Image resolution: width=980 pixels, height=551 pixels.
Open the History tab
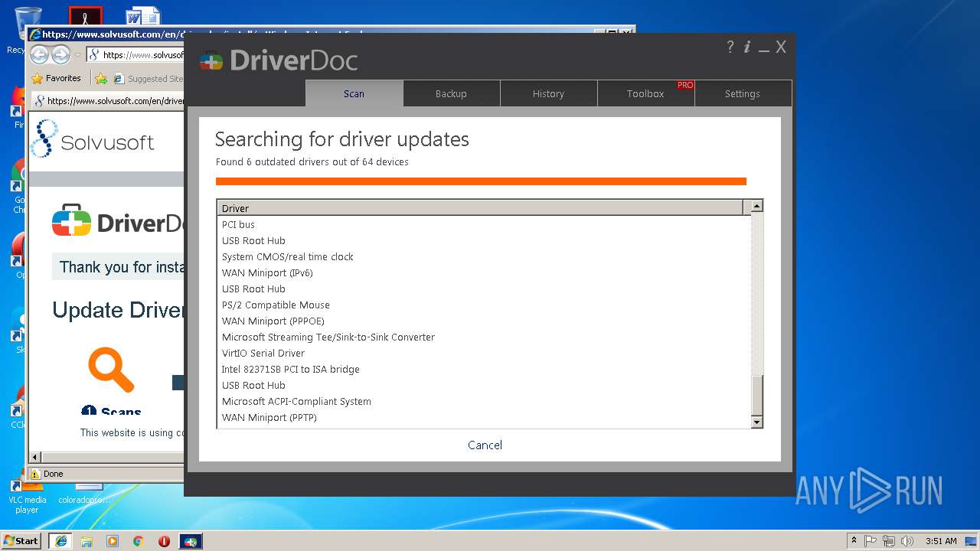point(548,93)
